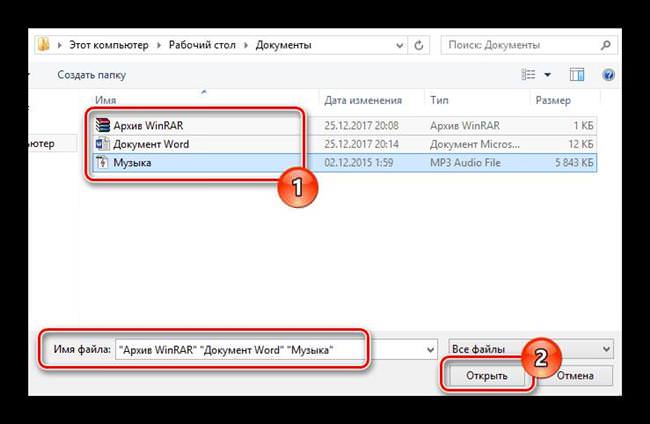This screenshot has width=650, height=424.
Task: Click the 12 КБ size cell
Action: click(x=581, y=144)
